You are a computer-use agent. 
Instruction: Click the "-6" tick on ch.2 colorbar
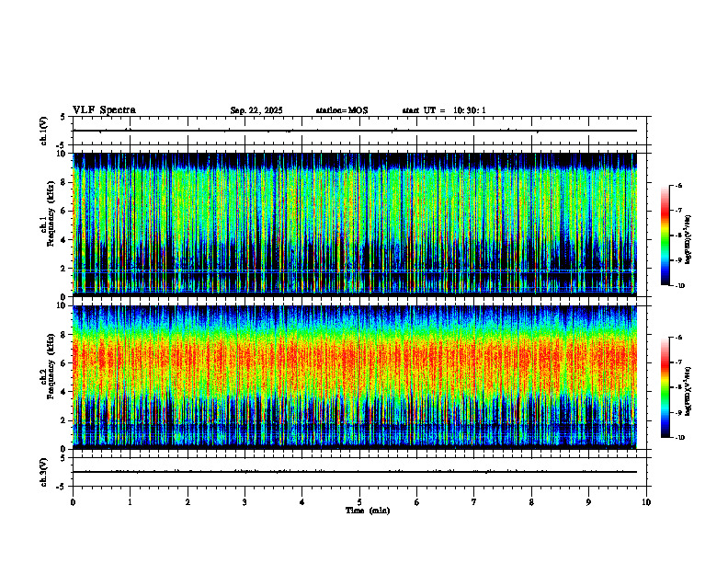point(679,338)
